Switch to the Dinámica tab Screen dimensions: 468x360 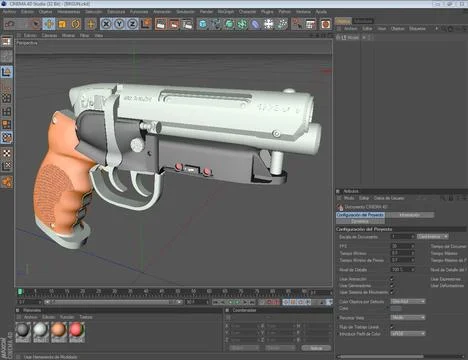click(x=360, y=221)
